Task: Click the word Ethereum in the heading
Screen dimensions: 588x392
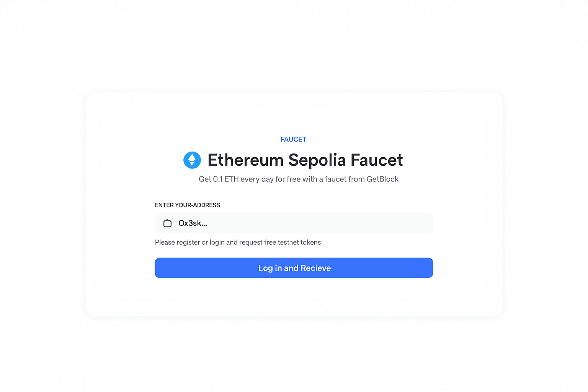Action: point(245,160)
